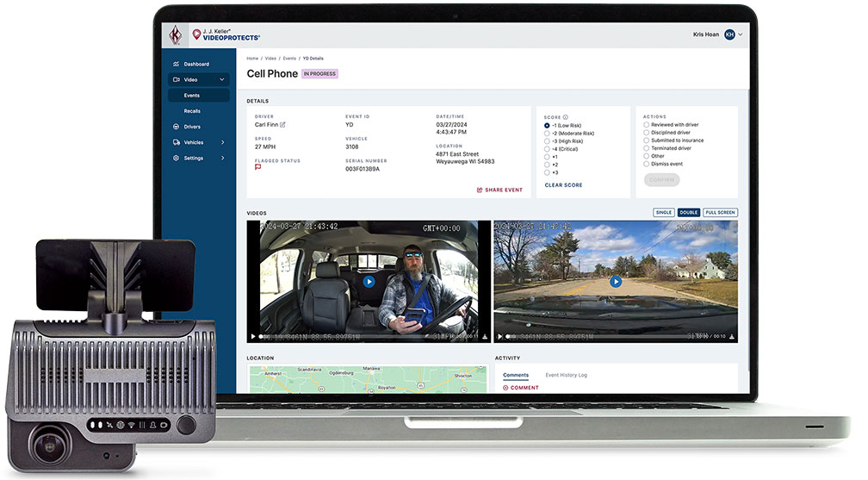Image resolution: width=868 pixels, height=480 pixels.
Task: Select the Dismiss event action
Action: pyautogui.click(x=647, y=164)
